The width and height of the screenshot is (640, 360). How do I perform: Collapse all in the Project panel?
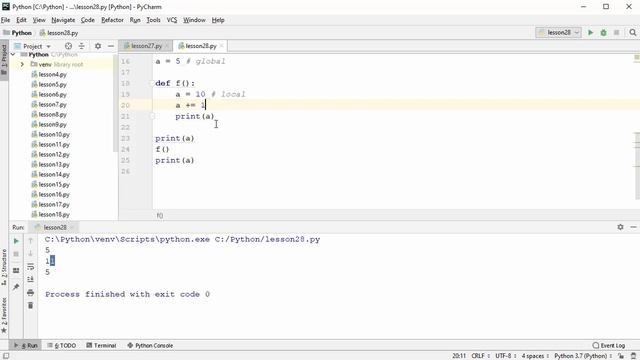(82, 46)
